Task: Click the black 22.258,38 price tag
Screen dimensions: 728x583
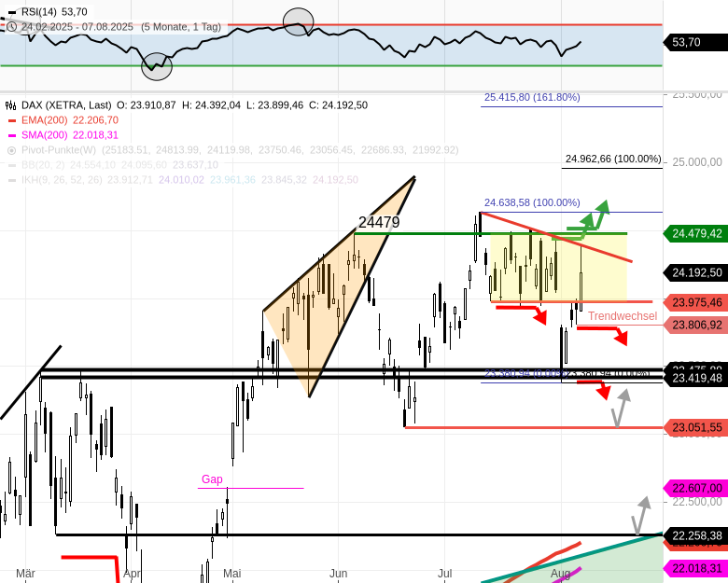Action: 695,535
